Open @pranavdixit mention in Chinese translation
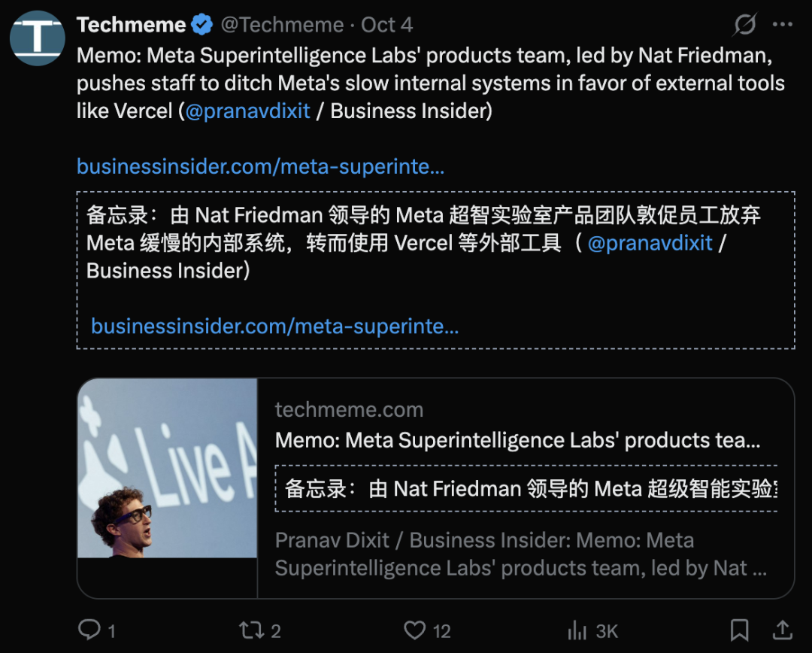The width and height of the screenshot is (812, 653). [x=650, y=243]
